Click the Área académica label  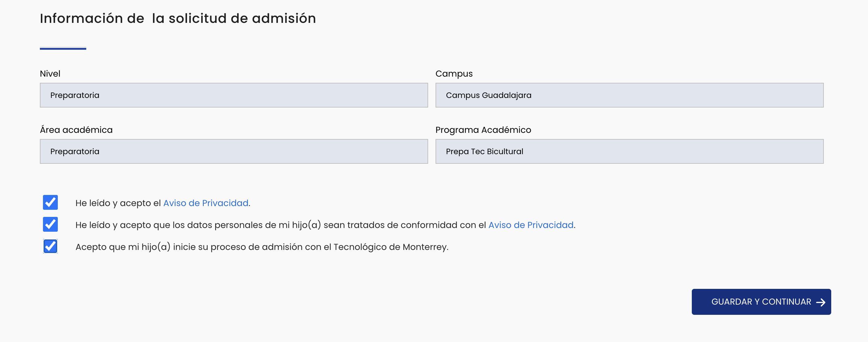[x=76, y=130]
